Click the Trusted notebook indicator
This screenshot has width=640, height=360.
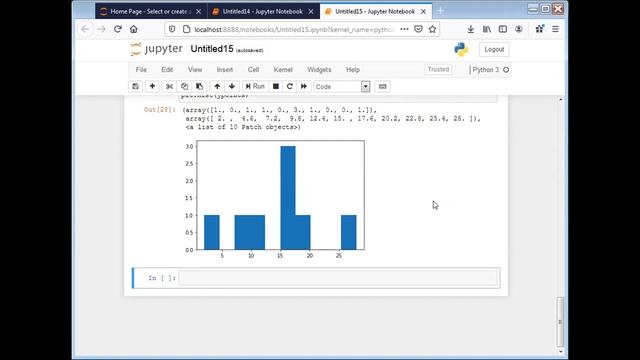tap(438, 70)
